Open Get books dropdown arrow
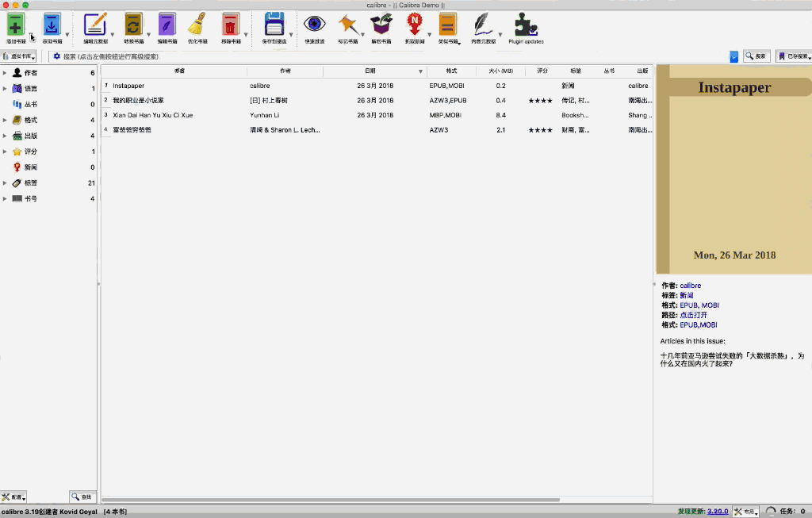 click(x=67, y=35)
